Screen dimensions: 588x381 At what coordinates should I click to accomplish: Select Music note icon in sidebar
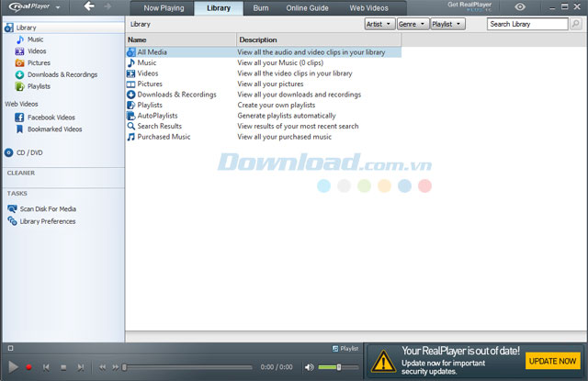coord(20,39)
